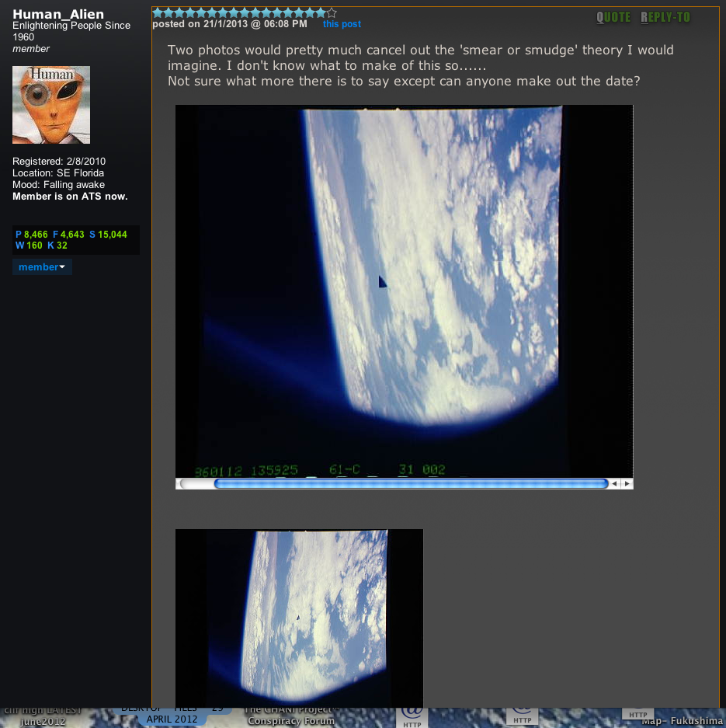Click the QUOTE button on the post
This screenshot has height=728, width=726.
pyautogui.click(x=613, y=17)
